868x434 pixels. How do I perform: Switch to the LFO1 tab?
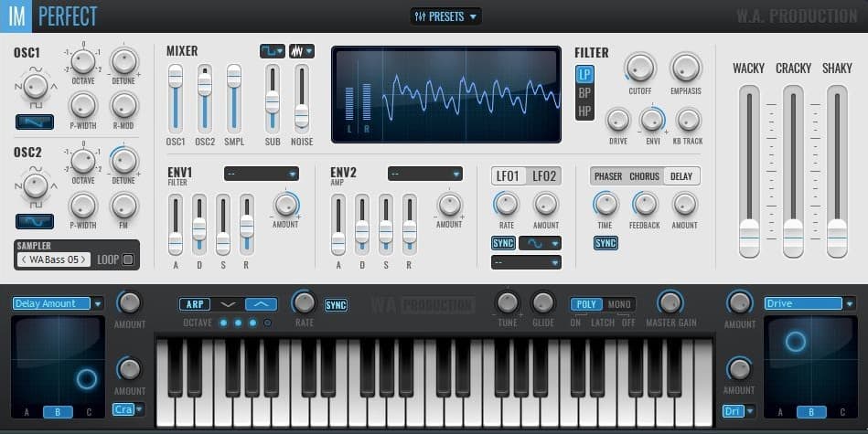point(508,176)
